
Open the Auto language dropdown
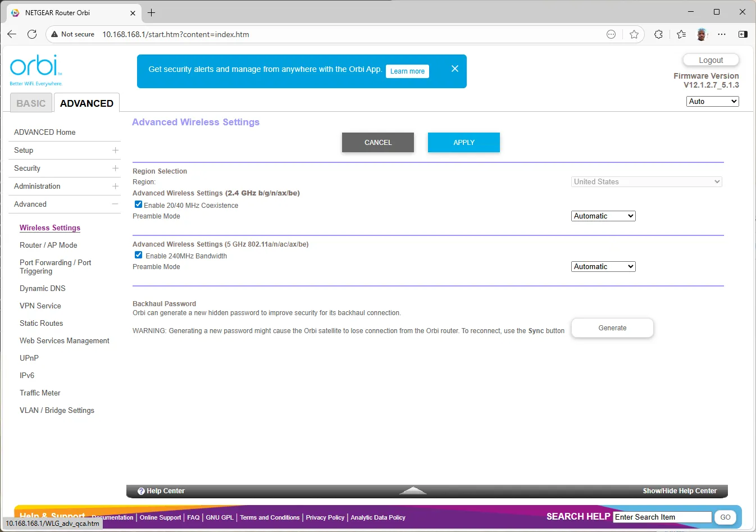pyautogui.click(x=712, y=101)
